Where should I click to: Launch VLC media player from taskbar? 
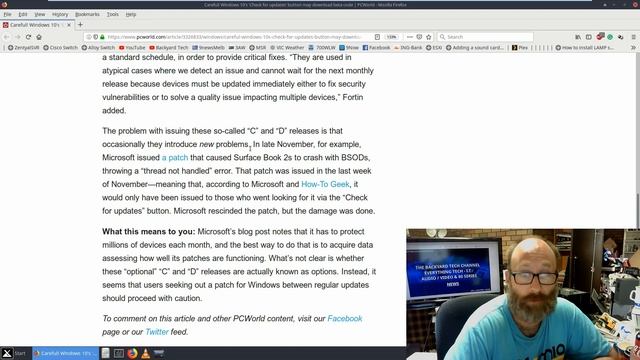pyautogui.click(x=145, y=353)
